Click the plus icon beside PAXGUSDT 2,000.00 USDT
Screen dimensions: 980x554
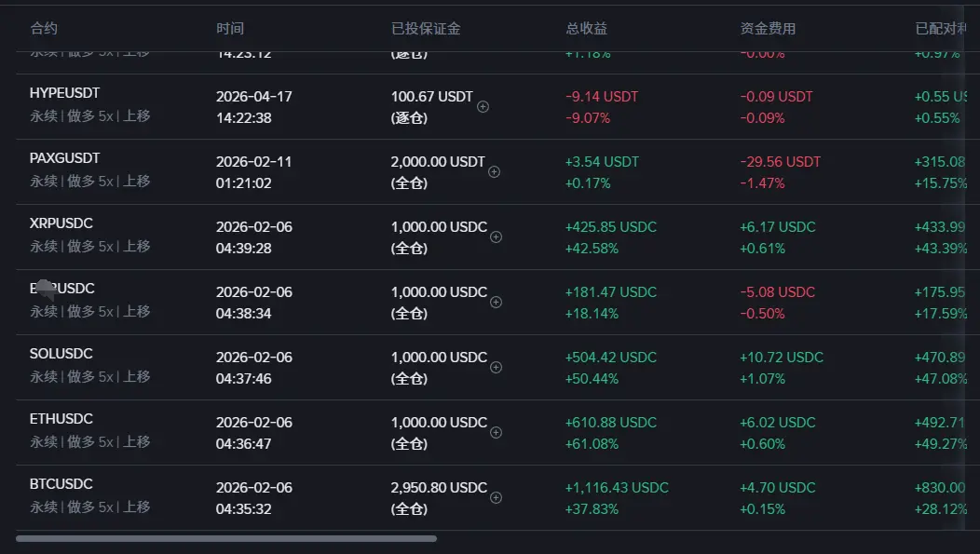[x=495, y=171]
